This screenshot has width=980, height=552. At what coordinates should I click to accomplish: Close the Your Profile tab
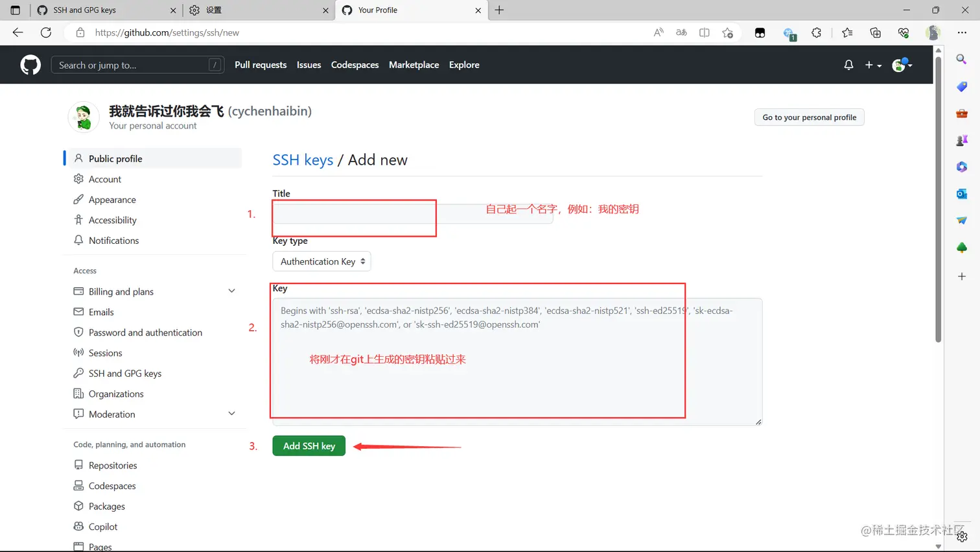(x=478, y=10)
